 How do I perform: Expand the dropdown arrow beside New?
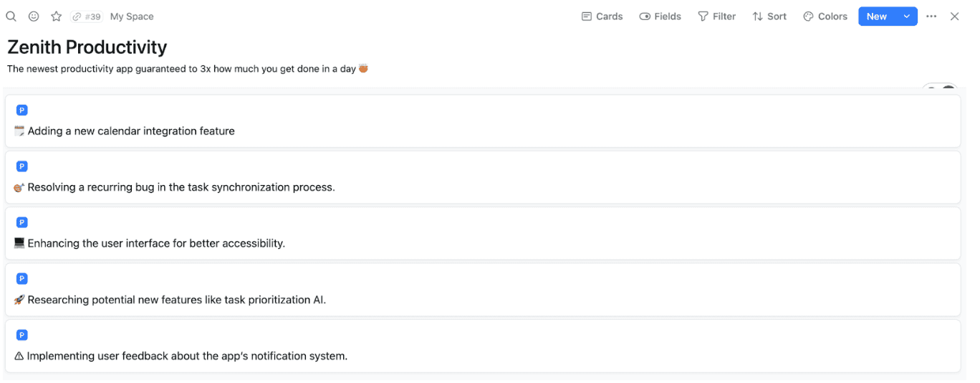point(907,16)
